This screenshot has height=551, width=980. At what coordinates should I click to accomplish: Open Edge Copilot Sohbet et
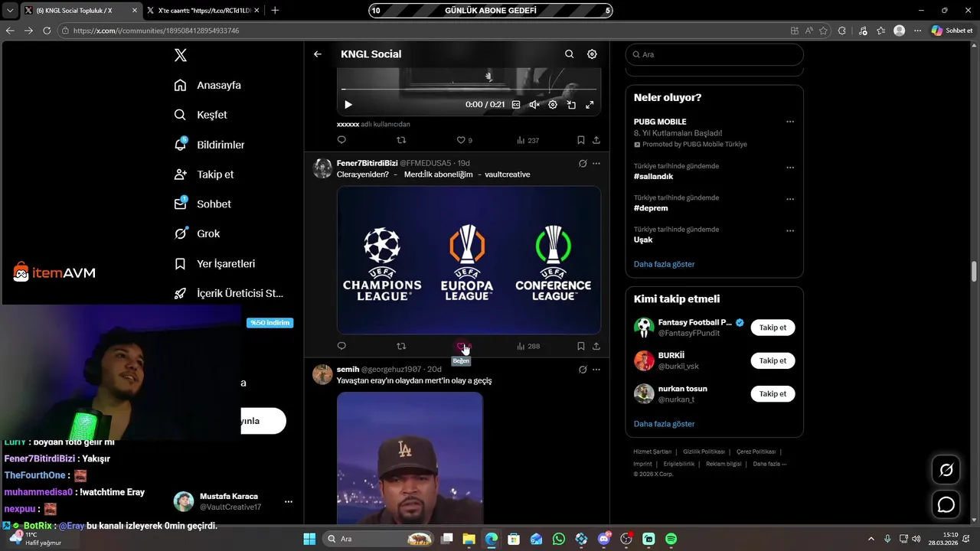[952, 31]
